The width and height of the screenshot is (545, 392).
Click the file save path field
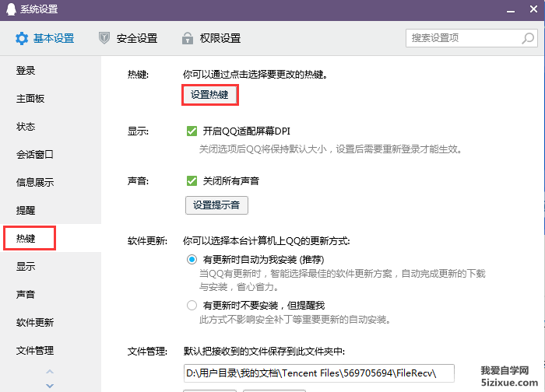(x=318, y=373)
